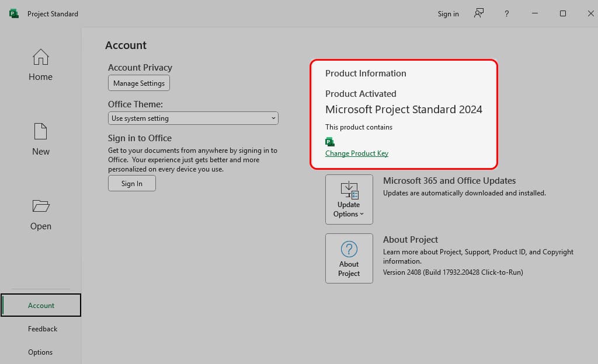
Task: Click the New blank document icon
Action: click(40, 131)
